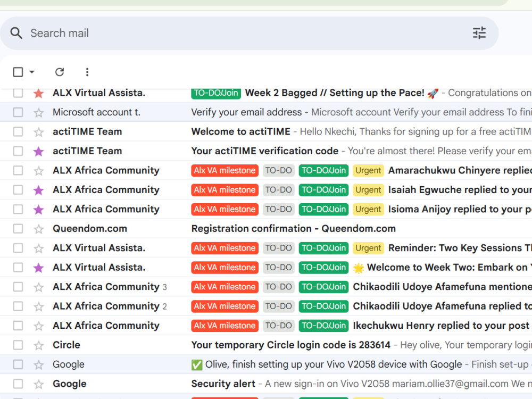Viewport: 532px width, 399px height.
Task: Tick checkbox for Reminder: Two Key Sessions email
Action: pos(18,248)
